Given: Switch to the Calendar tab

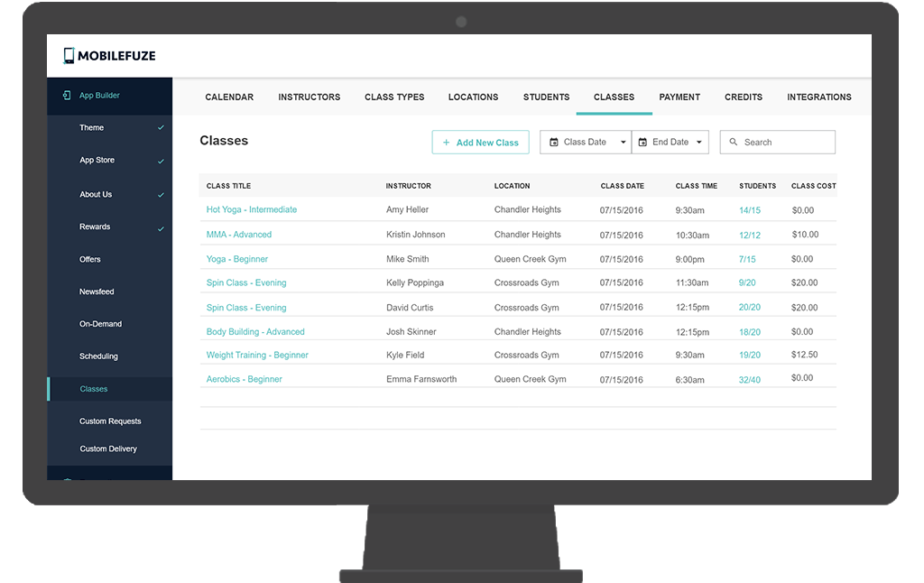Looking at the screenshot, I should pos(229,97).
